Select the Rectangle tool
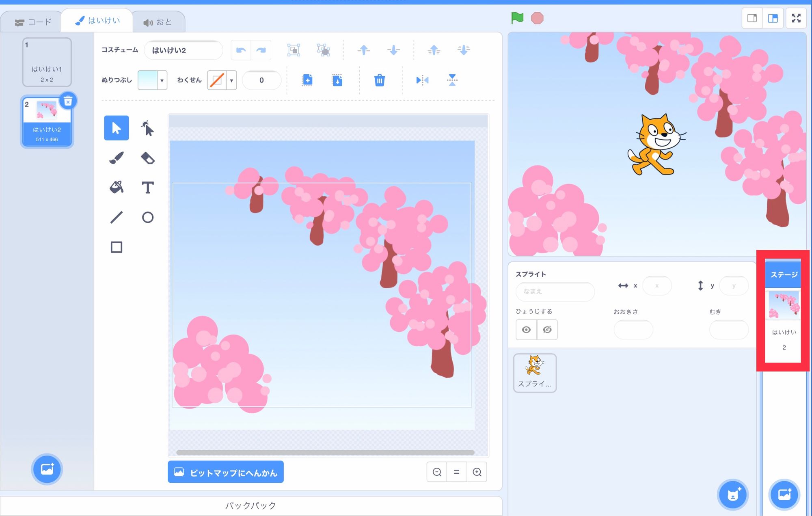 click(117, 247)
